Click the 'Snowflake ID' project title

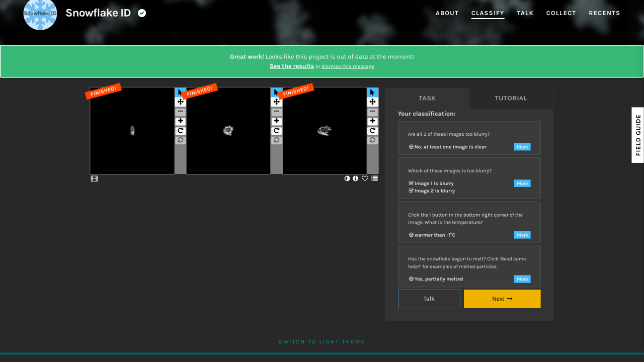pos(98,13)
